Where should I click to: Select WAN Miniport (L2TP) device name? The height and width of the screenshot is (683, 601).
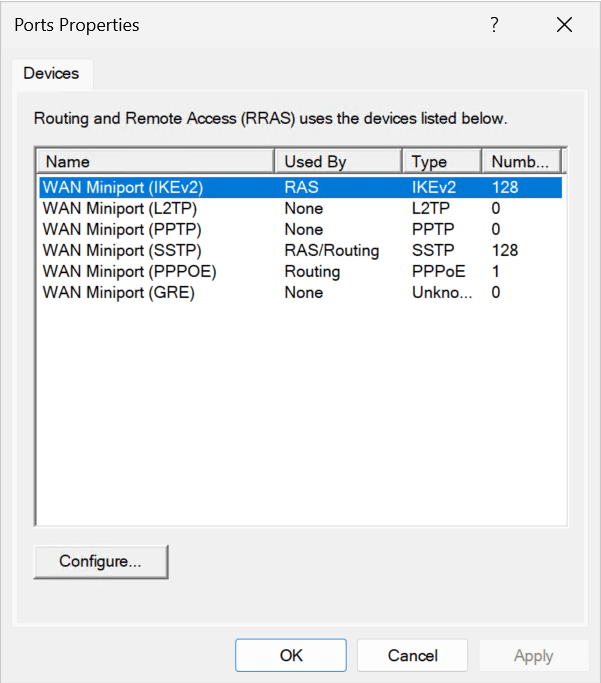(x=120, y=208)
